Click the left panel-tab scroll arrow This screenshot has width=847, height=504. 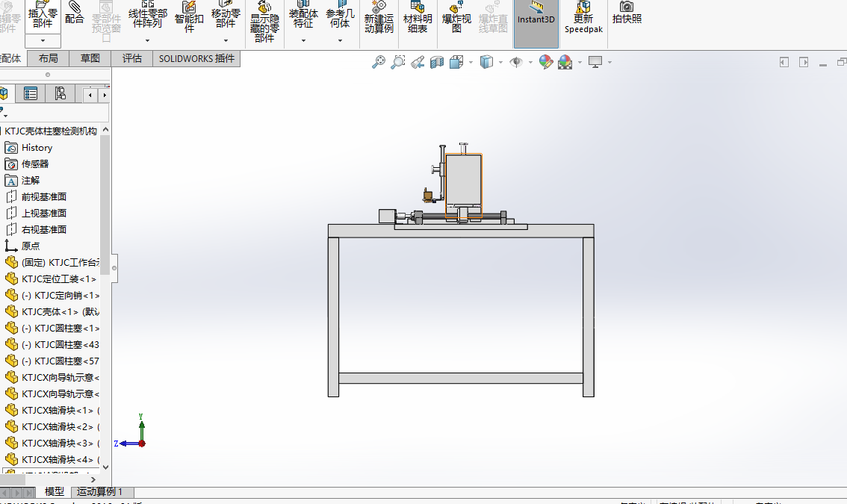pyautogui.click(x=90, y=96)
